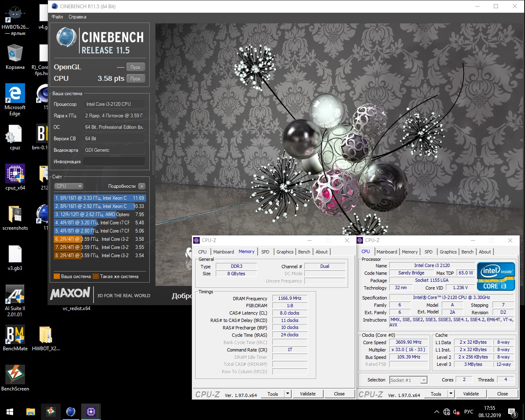Screen dimensions: 525x420
Task: Select the cpuz_x64 desktop shortcut
Action: point(15,177)
